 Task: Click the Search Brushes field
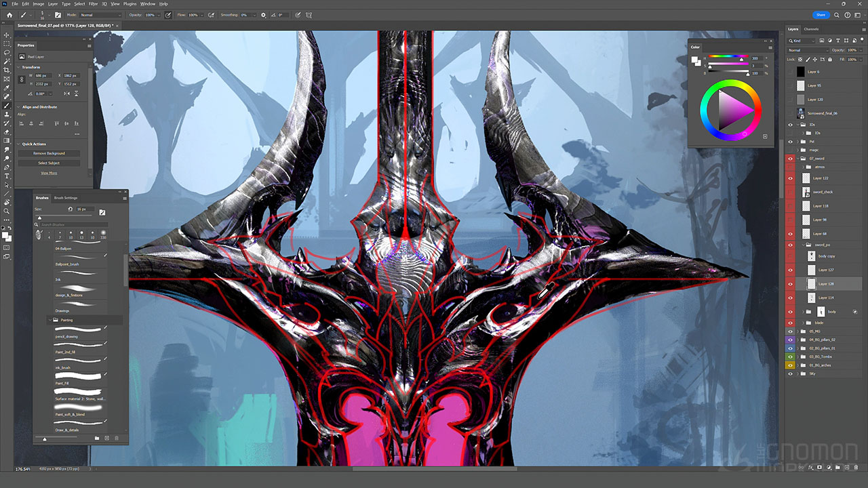point(71,224)
